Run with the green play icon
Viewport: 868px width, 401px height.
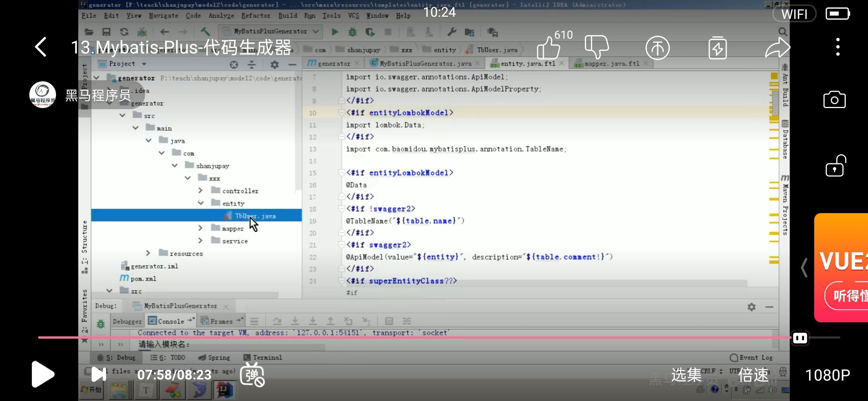[x=335, y=32]
